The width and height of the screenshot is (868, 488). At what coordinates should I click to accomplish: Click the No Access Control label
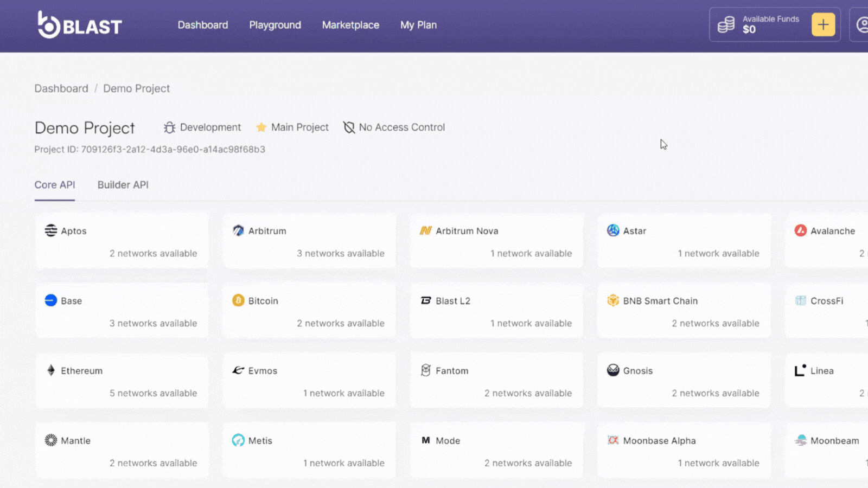tap(402, 127)
